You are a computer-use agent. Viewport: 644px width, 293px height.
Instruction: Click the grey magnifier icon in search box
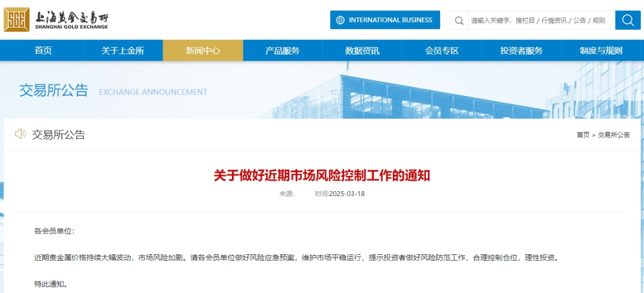pyautogui.click(x=459, y=20)
